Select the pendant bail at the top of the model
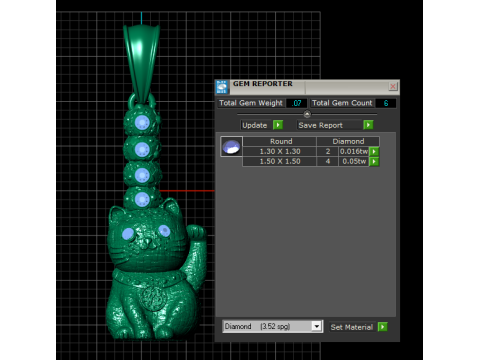Viewport: 480px width, 360px height. click(x=142, y=63)
